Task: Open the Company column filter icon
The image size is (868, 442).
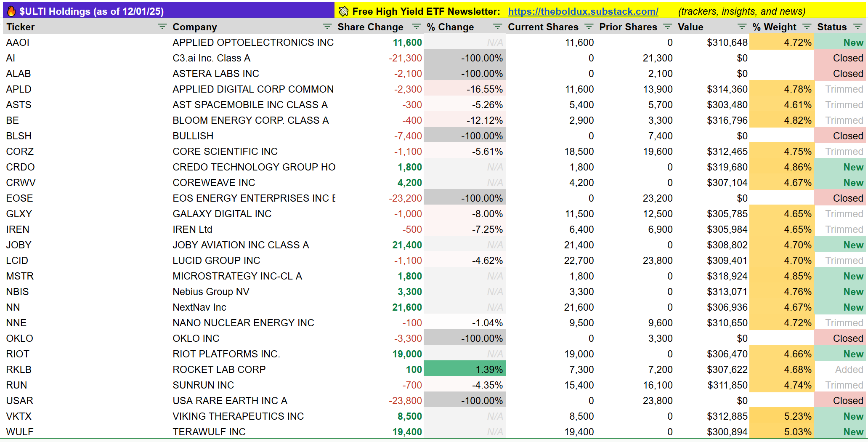Action: 327,27
